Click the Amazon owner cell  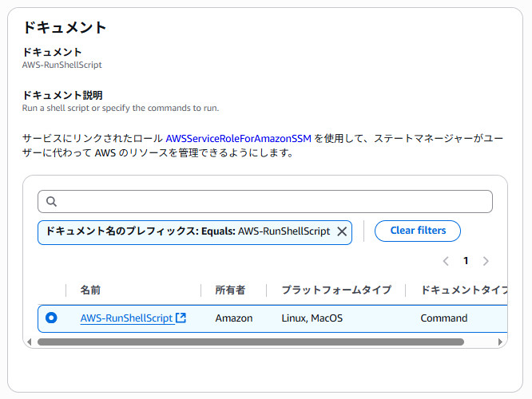click(x=234, y=318)
